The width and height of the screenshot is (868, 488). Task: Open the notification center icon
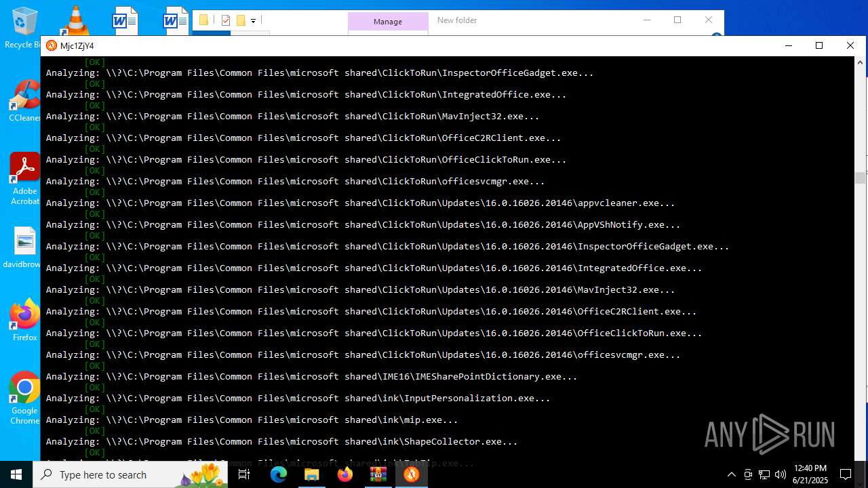click(x=846, y=474)
